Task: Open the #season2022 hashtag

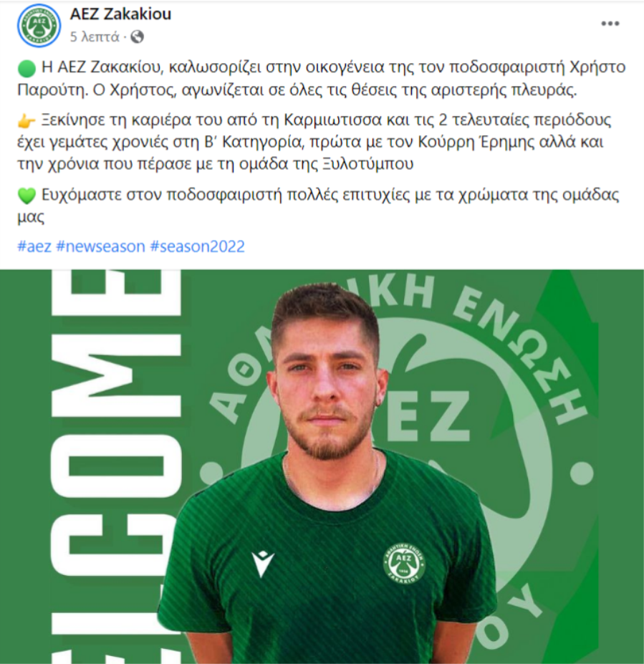Action: (197, 246)
